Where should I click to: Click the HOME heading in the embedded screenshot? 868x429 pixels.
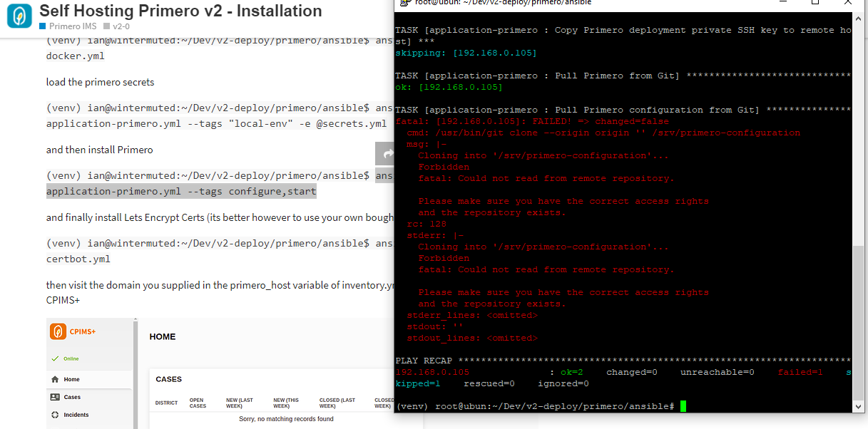click(x=163, y=336)
